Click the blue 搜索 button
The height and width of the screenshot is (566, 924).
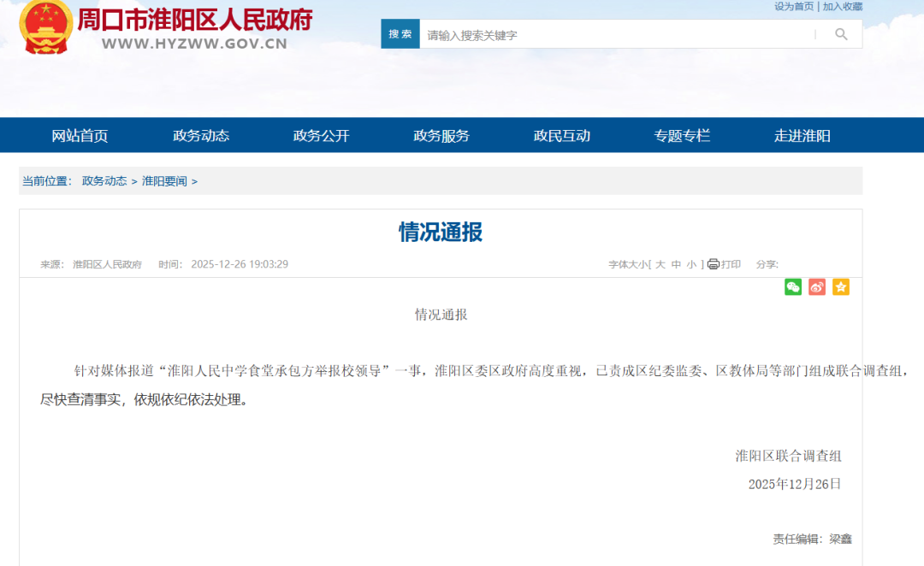pyautogui.click(x=400, y=34)
